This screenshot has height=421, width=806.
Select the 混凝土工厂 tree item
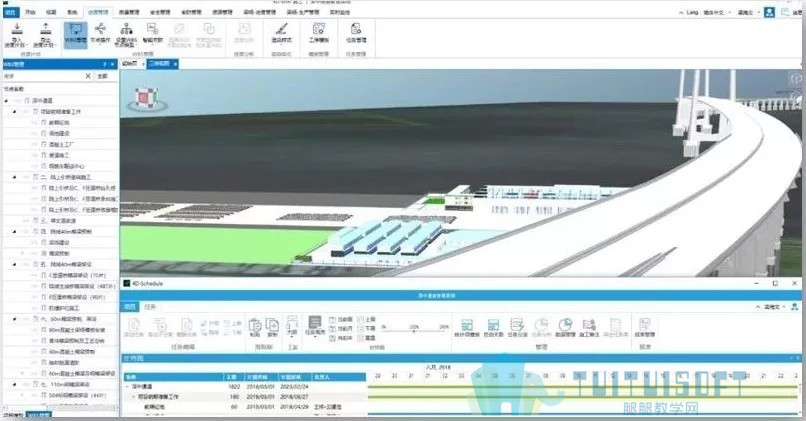pyautogui.click(x=62, y=144)
